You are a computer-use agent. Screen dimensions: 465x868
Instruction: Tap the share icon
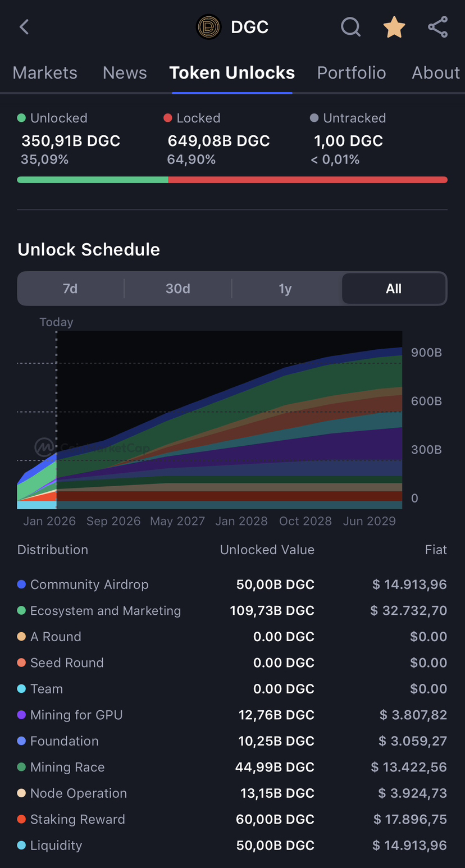437,27
